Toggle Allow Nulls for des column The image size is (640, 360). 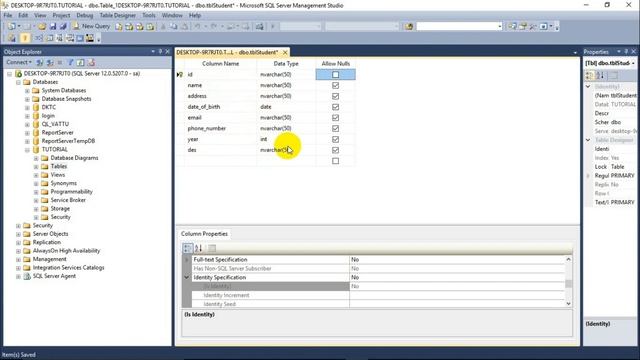(x=336, y=150)
